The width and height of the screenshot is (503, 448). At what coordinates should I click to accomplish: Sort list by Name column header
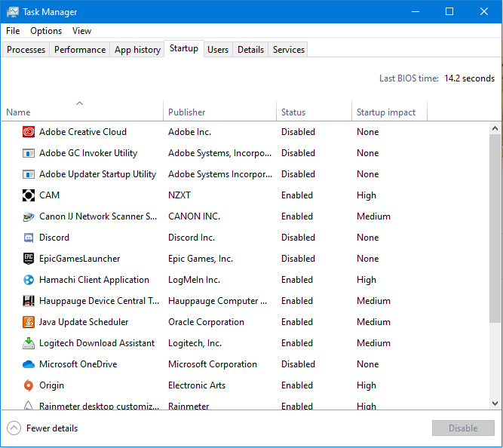(81, 112)
